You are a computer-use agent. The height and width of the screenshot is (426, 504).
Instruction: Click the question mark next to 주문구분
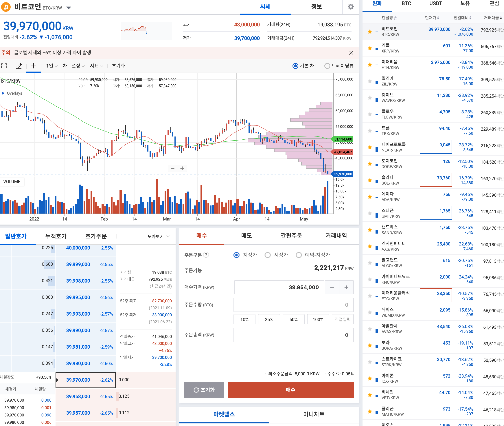click(x=206, y=255)
